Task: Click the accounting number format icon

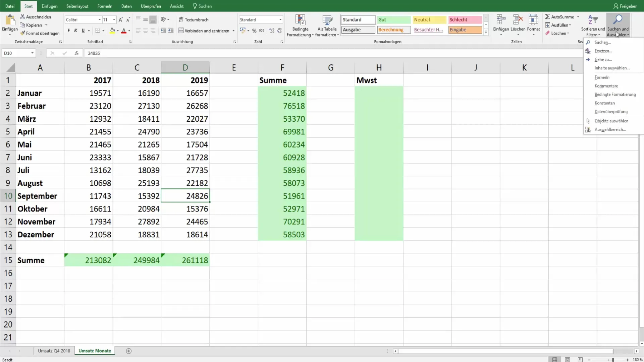Action: click(243, 31)
